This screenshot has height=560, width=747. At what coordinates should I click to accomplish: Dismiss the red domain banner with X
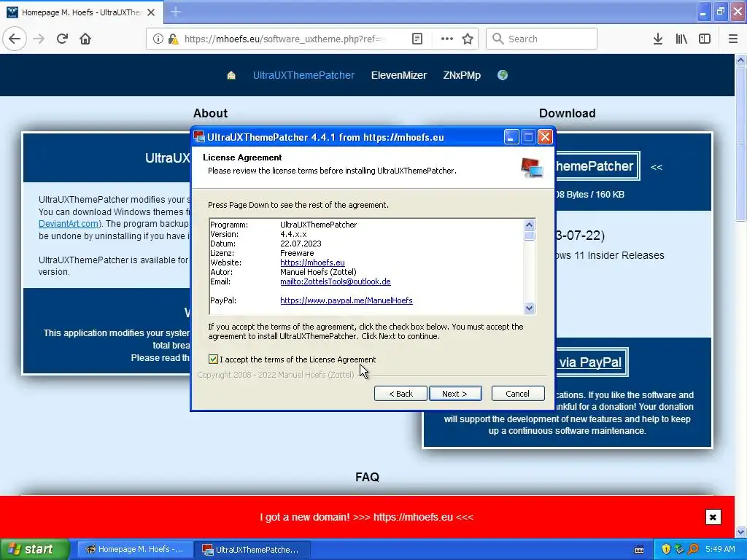pos(713,517)
